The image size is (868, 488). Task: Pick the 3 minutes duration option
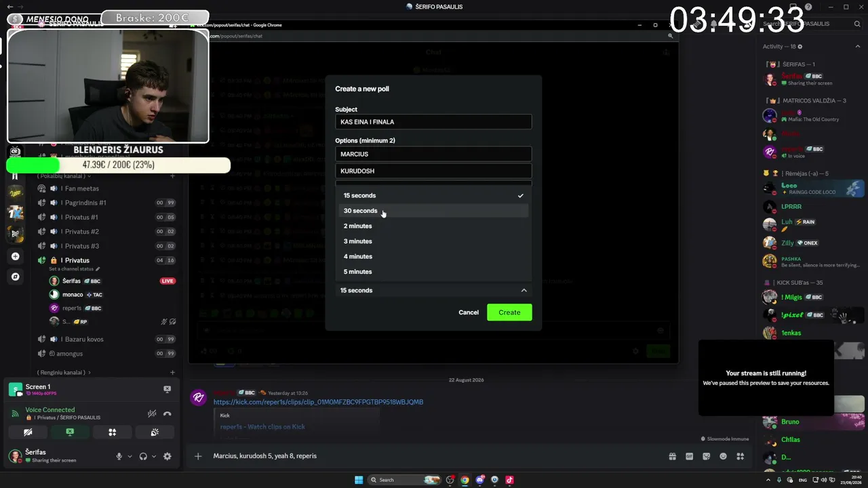433,241
